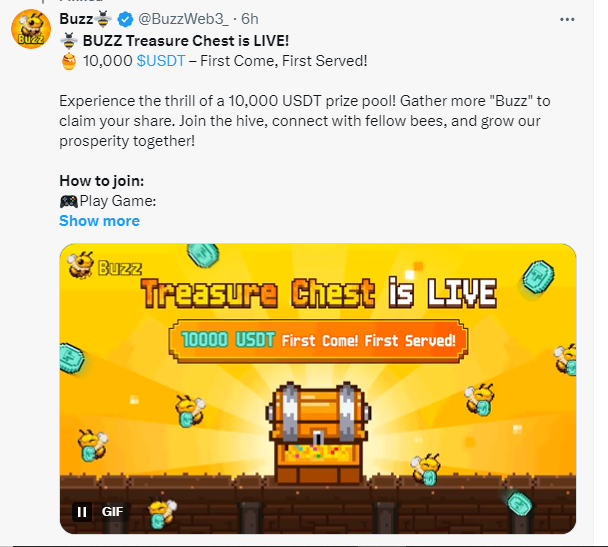
Task: Click the GIF label badge
Action: tap(112, 512)
